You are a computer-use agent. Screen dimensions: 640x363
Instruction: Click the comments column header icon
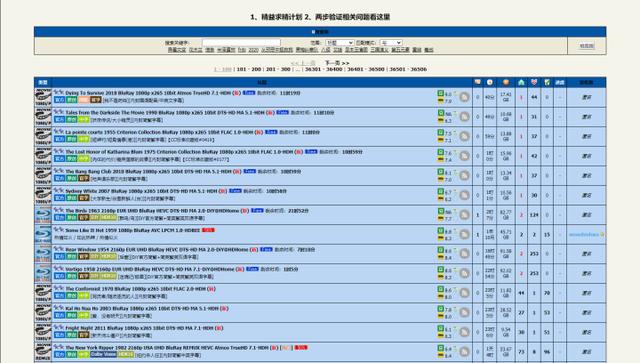click(x=477, y=82)
